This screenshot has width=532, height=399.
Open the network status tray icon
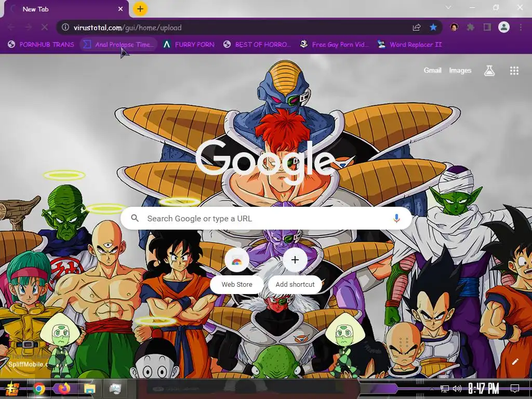[x=444, y=389]
